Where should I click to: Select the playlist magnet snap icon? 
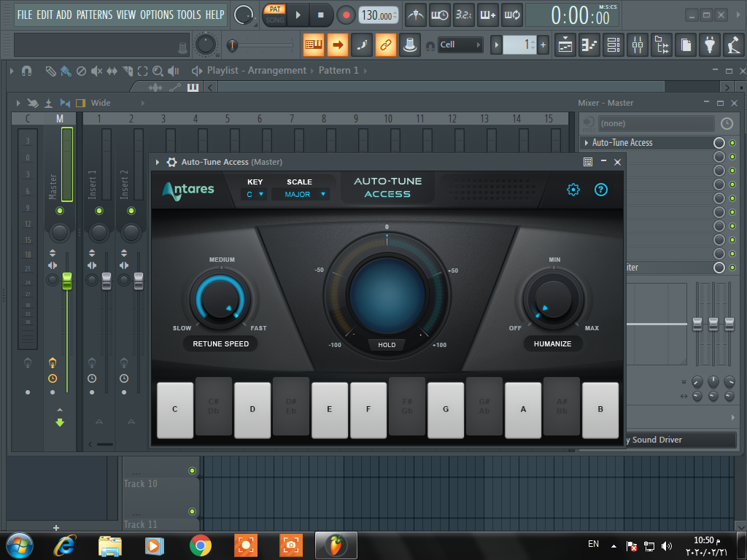point(27,71)
